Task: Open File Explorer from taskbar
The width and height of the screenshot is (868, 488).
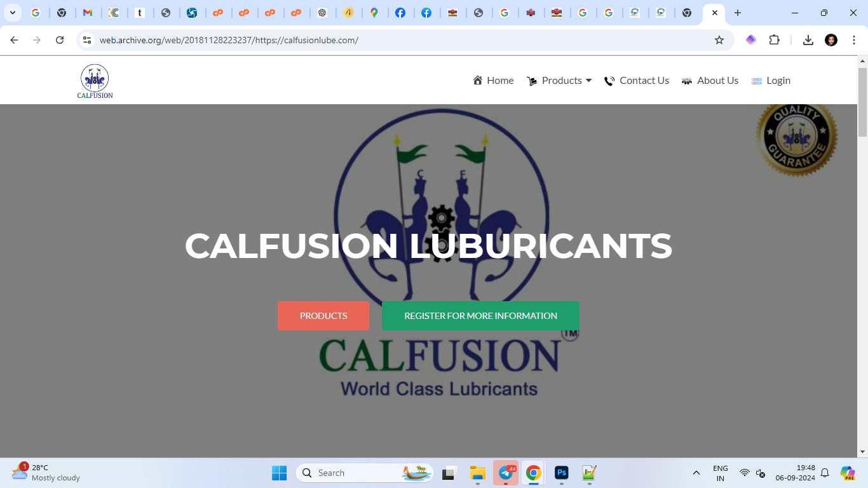Action: tap(477, 473)
